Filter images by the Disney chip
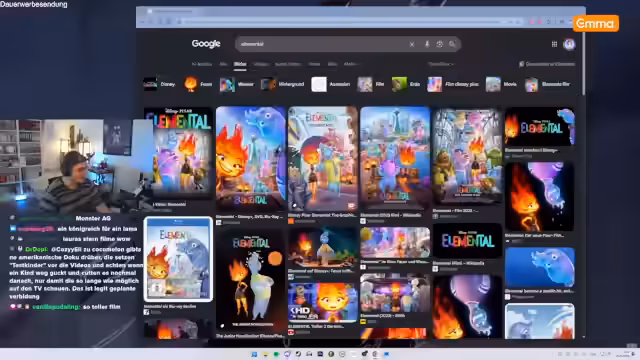640x360 pixels. [160, 84]
